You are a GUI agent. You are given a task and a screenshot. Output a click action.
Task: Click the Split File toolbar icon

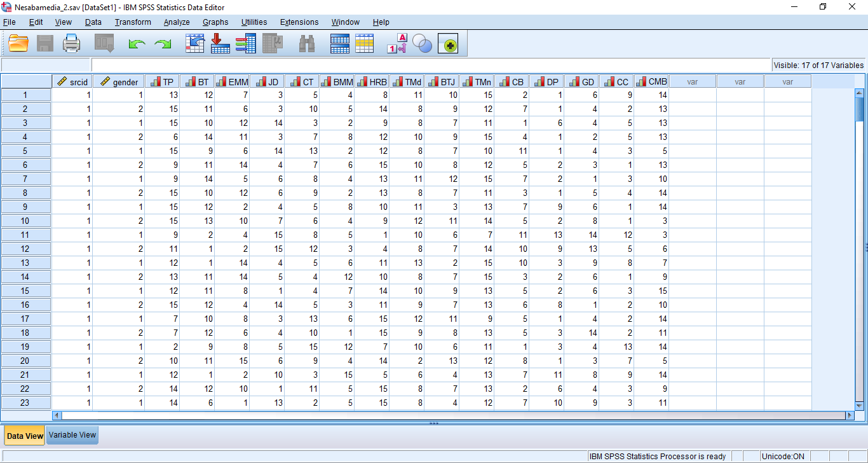pos(340,43)
